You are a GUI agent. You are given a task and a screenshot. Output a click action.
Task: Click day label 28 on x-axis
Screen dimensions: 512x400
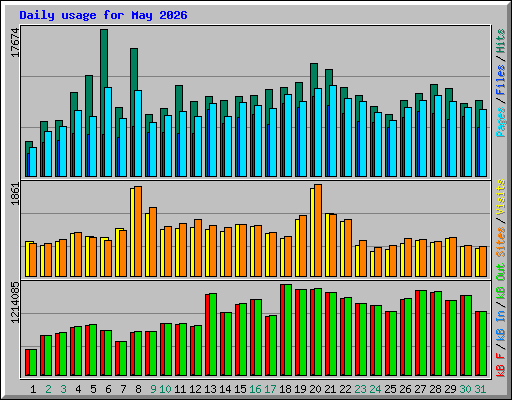[x=435, y=389]
